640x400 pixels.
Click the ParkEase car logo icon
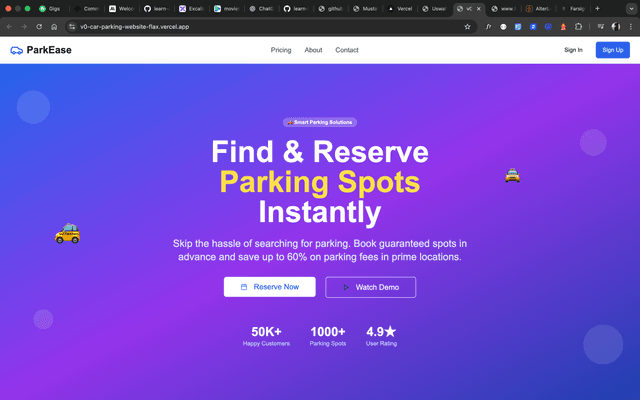16,50
